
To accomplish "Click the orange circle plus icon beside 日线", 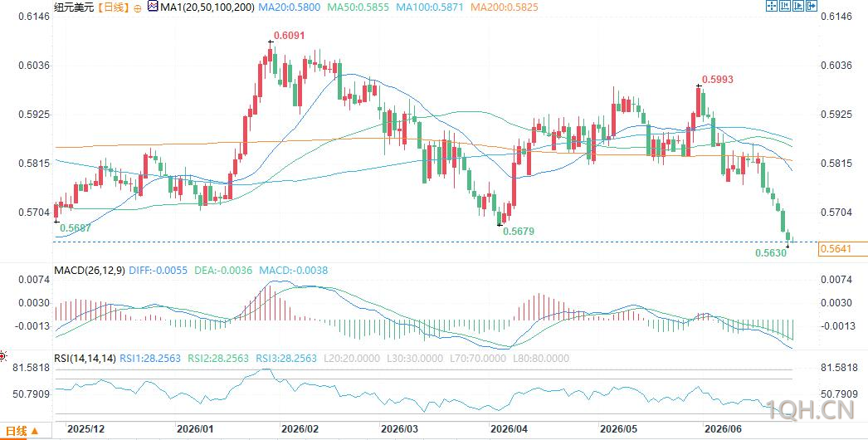I will pos(137,7).
